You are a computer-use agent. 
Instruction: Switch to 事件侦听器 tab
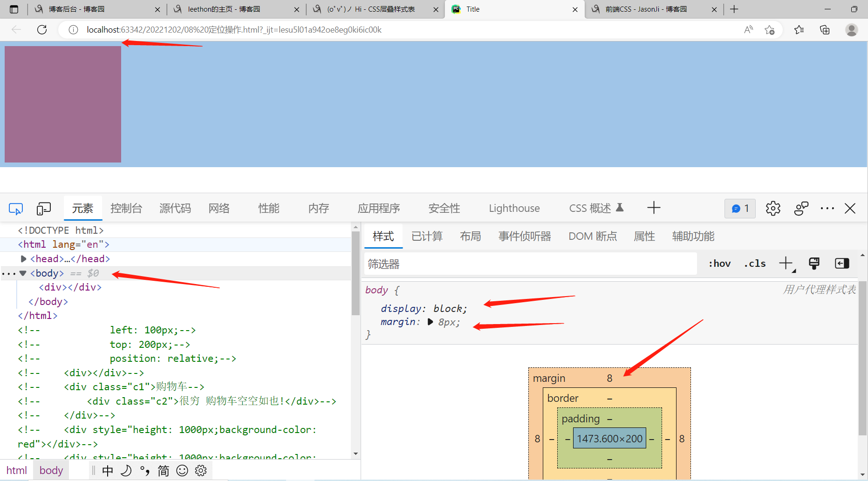[x=525, y=236]
